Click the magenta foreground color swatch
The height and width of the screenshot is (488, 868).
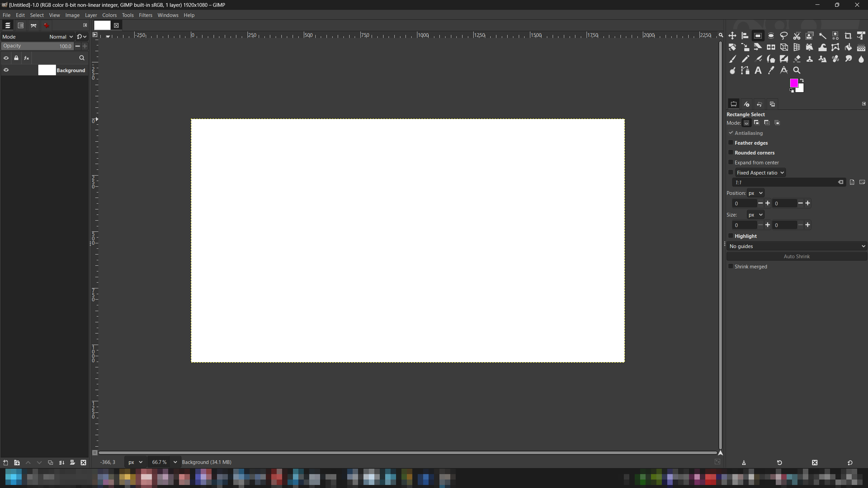point(793,83)
